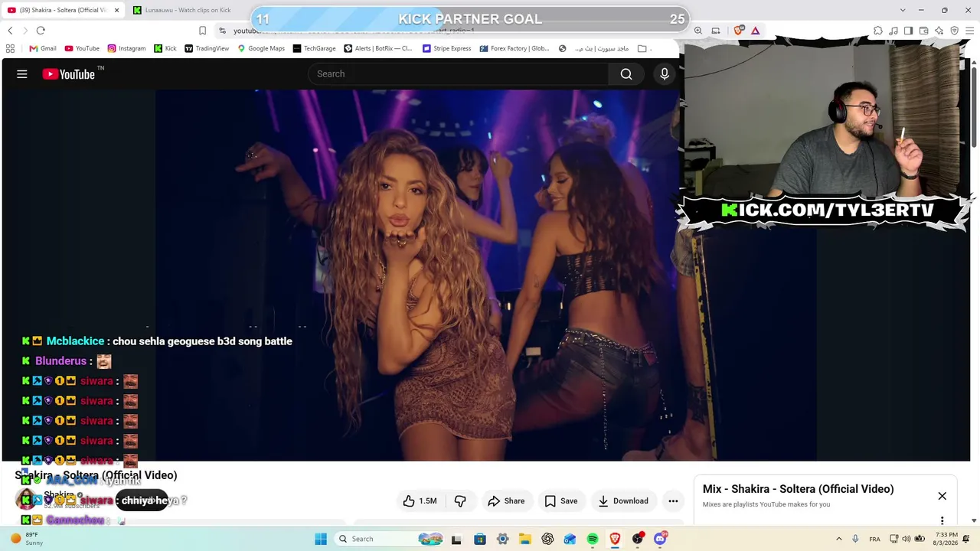
Task: Open the Brave Shields lion icon
Action: (739, 31)
